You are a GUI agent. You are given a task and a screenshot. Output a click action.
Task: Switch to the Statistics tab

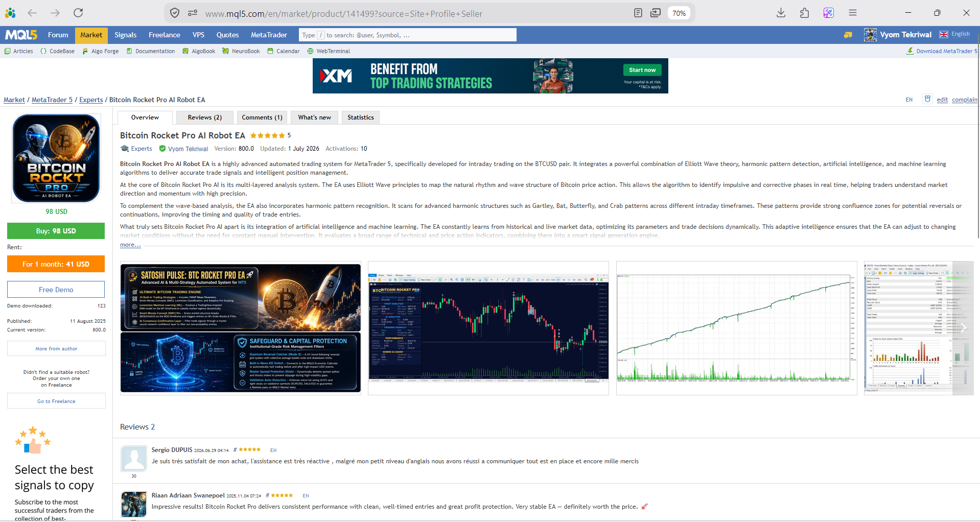361,117
